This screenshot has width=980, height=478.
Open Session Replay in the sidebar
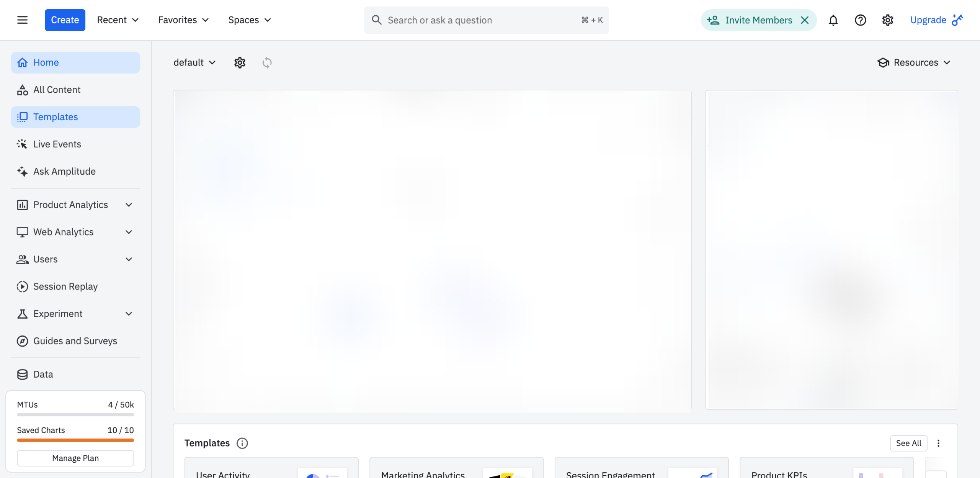65,286
